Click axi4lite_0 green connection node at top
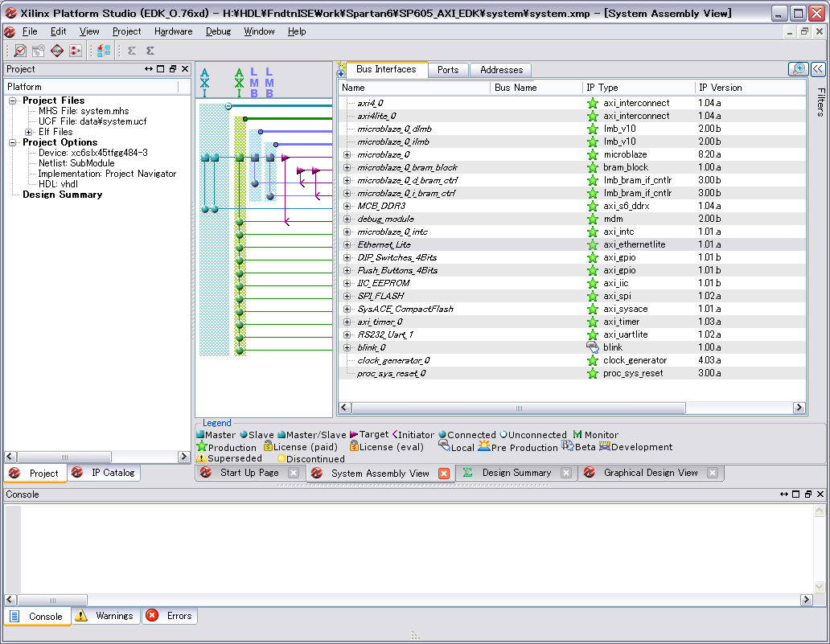 [x=245, y=119]
